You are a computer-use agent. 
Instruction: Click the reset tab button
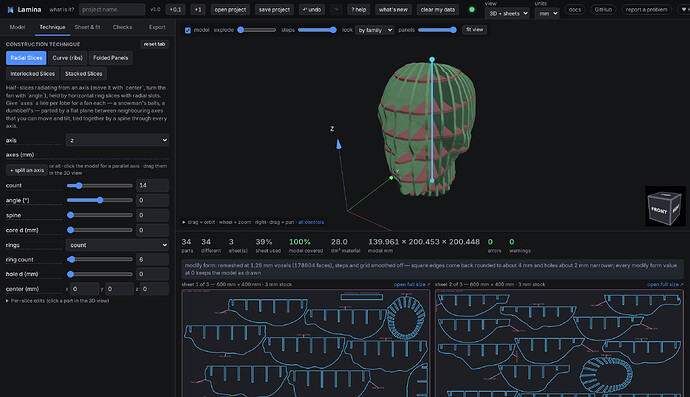tap(154, 44)
